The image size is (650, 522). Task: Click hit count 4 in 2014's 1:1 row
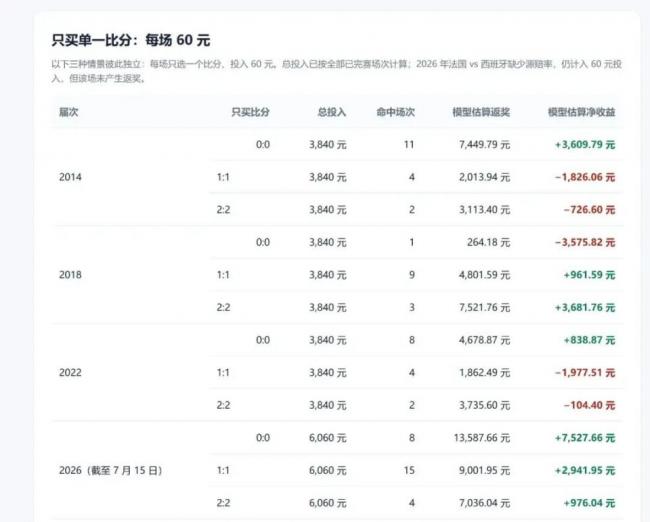(412, 177)
